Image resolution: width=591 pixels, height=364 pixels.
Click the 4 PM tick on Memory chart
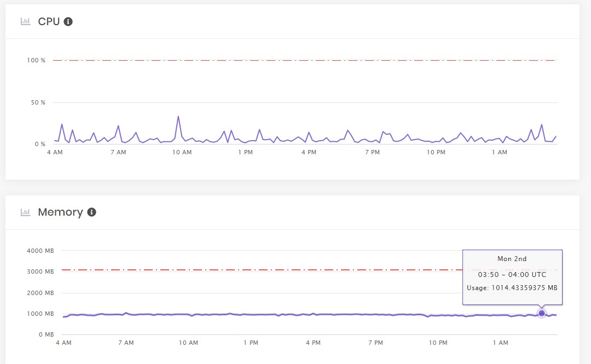click(x=313, y=343)
